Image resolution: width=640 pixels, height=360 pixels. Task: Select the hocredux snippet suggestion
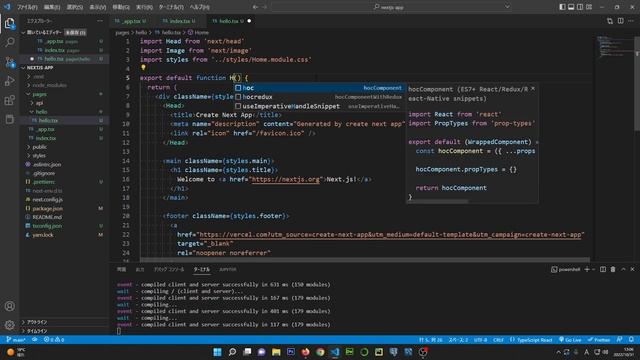[319, 97]
